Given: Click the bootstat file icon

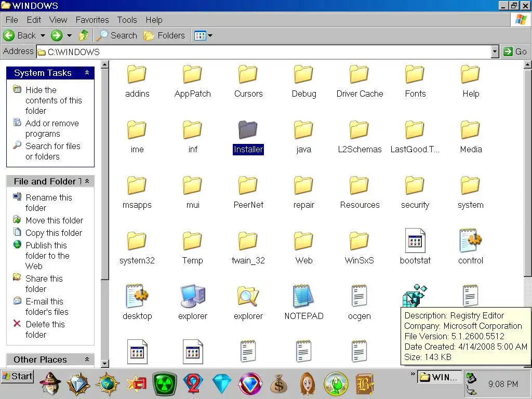Looking at the screenshot, I should tap(415, 241).
